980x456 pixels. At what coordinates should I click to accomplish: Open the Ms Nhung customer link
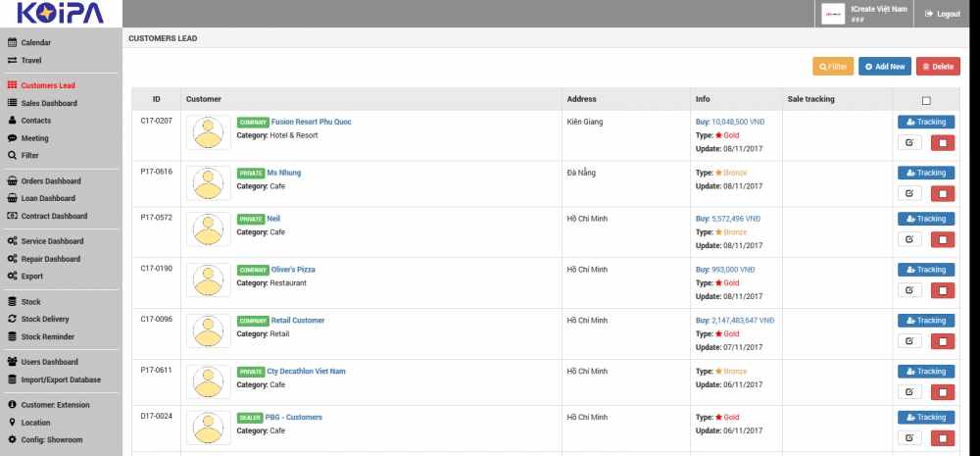284,173
